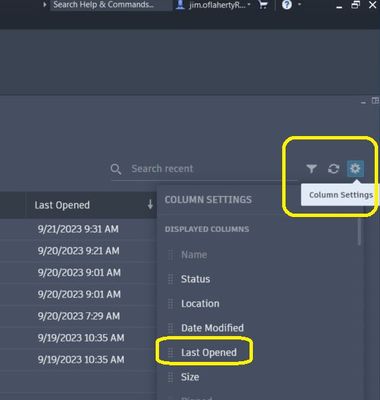Sort by the Last Opened column header
380x400 pixels.
[x=62, y=205]
